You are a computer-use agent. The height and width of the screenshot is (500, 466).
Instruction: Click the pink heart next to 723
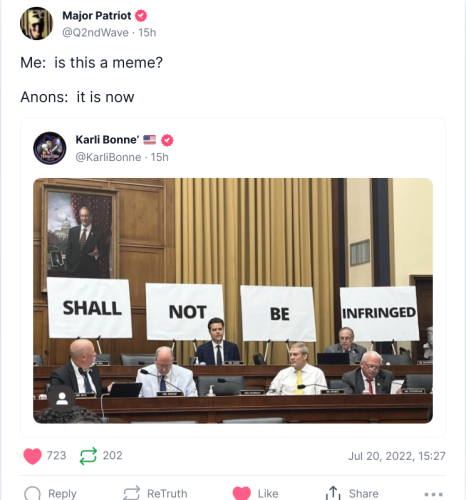pyautogui.click(x=32, y=456)
